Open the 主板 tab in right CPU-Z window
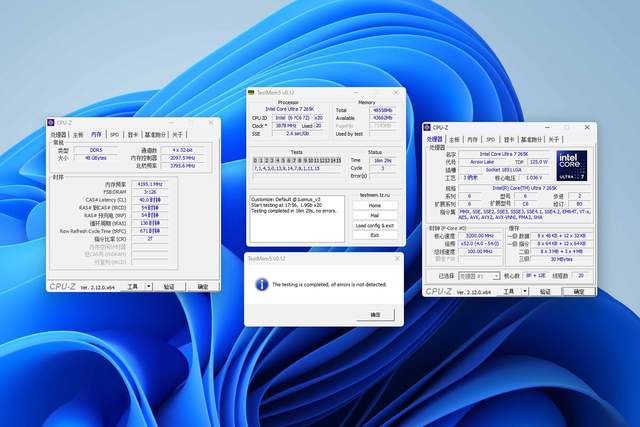The image size is (640, 427). pos(454,140)
